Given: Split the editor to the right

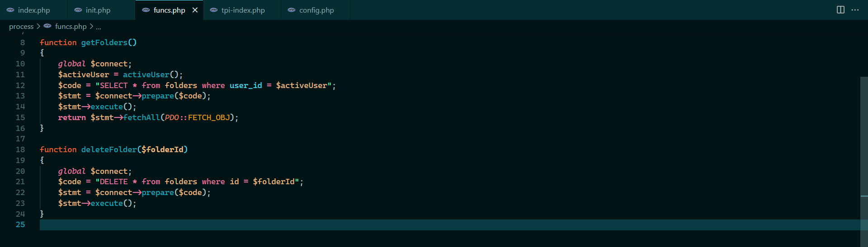Looking at the screenshot, I should pyautogui.click(x=840, y=10).
